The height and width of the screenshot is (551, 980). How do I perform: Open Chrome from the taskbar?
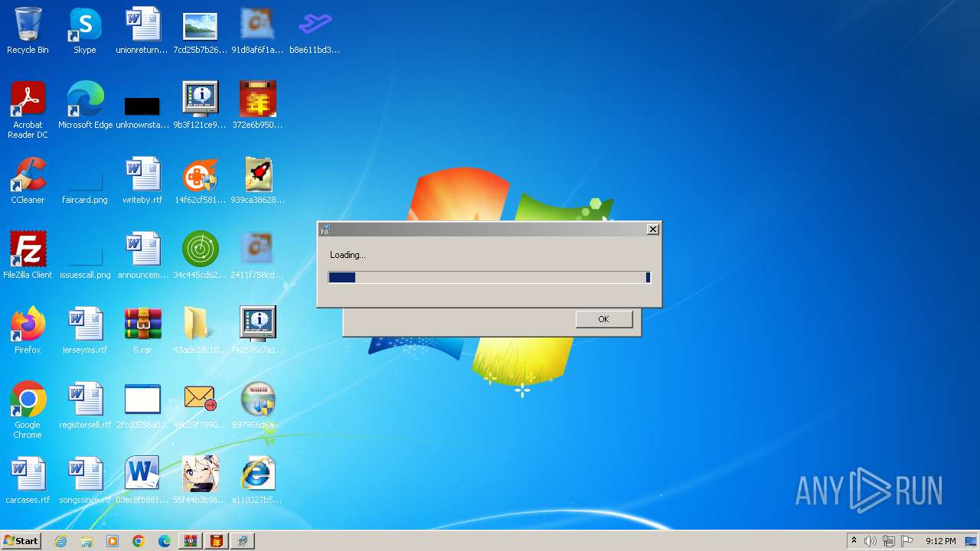pyautogui.click(x=138, y=541)
